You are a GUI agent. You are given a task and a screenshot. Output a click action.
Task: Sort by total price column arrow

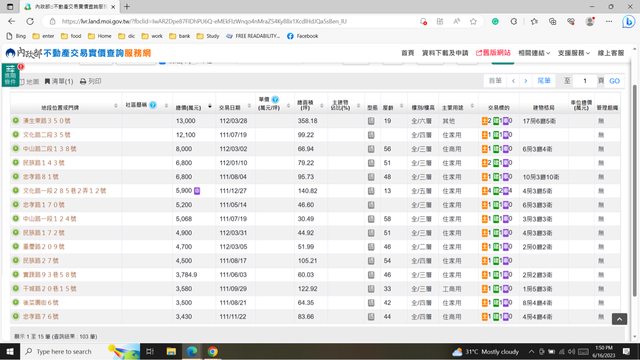point(210,107)
